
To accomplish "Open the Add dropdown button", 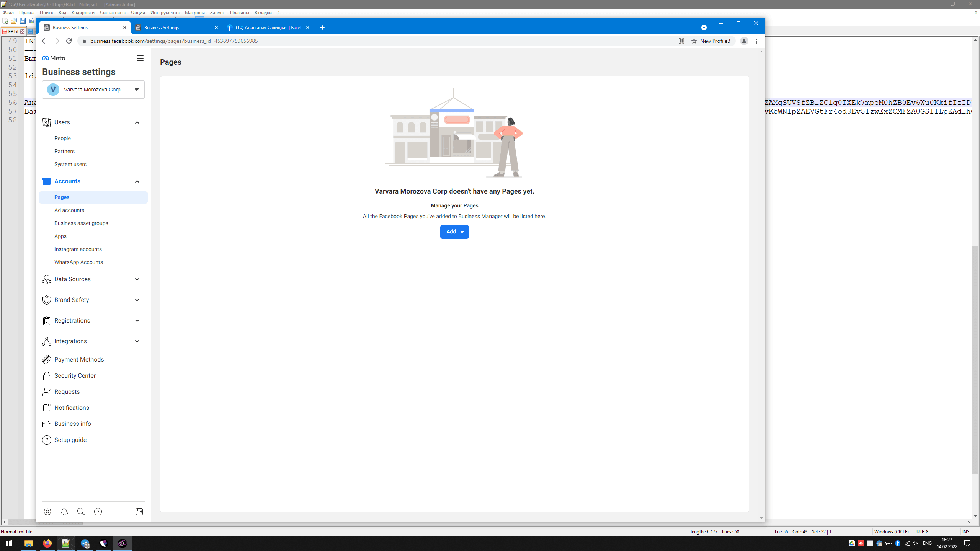I will [454, 231].
